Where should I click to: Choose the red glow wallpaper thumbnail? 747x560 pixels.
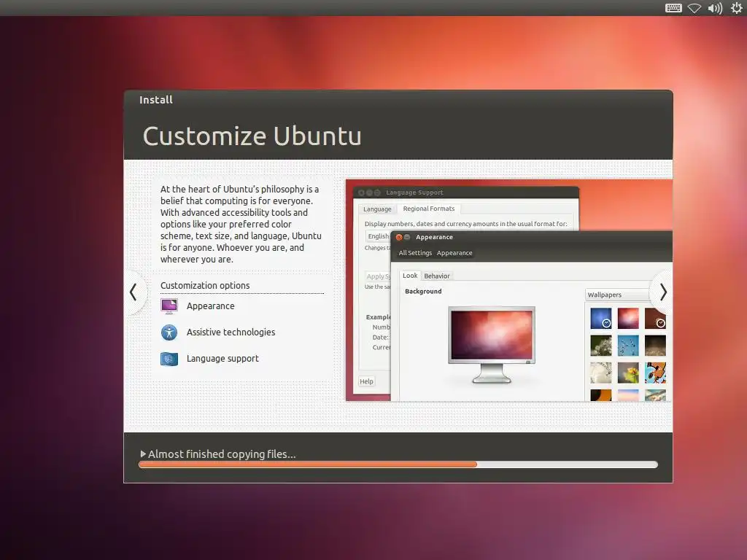pos(628,319)
